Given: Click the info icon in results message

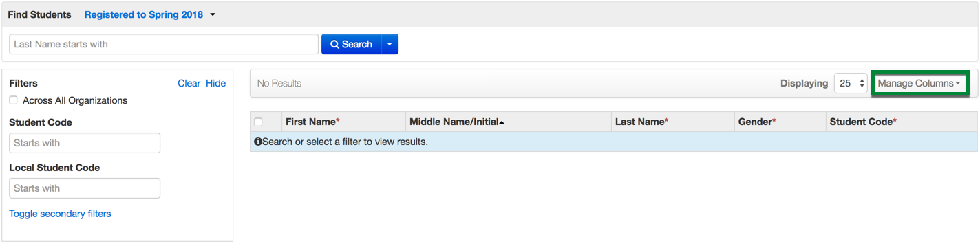Looking at the screenshot, I should [258, 142].
